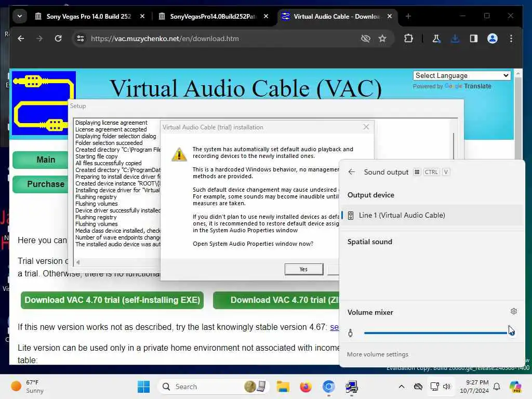Open the clock showing 9:27 PM

point(474,387)
